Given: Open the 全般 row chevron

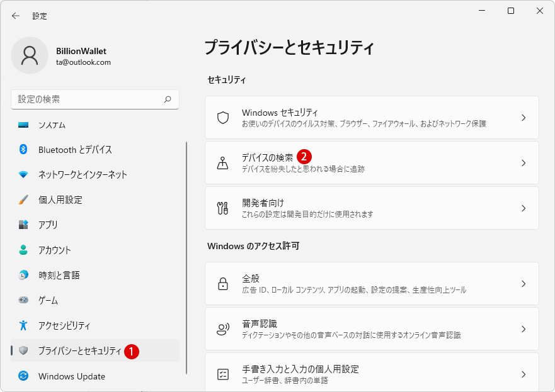Looking at the screenshot, I should point(524,284).
